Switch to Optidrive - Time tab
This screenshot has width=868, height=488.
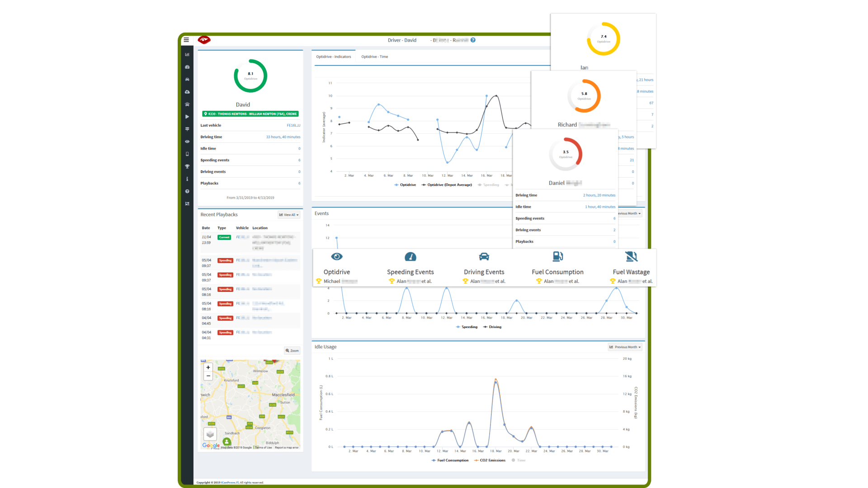374,56
